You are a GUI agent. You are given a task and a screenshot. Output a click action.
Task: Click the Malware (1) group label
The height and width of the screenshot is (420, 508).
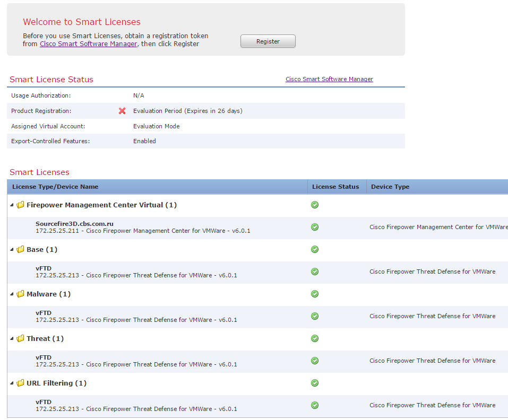tap(49, 294)
